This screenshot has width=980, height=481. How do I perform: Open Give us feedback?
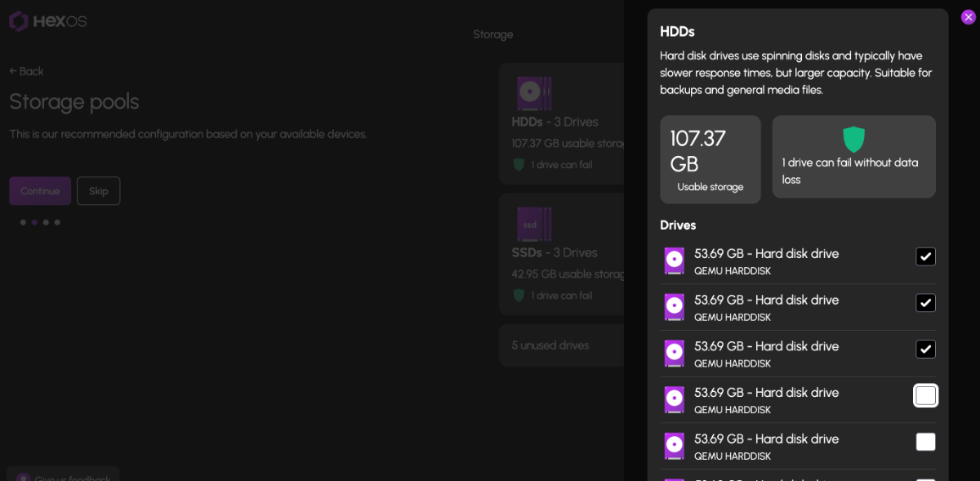coord(64,477)
